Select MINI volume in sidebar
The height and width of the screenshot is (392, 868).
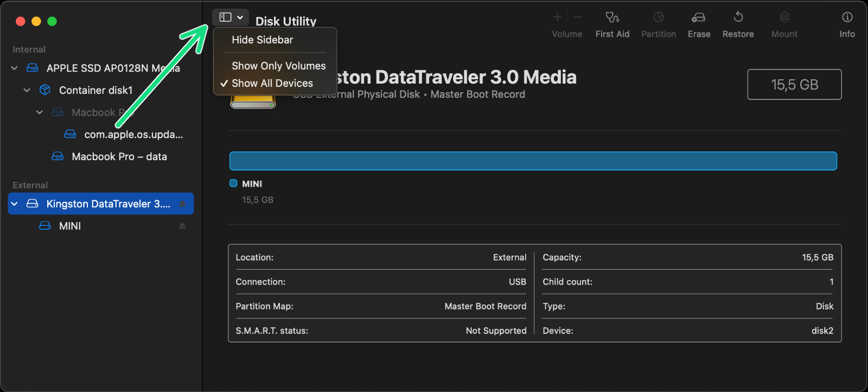[x=101, y=226]
